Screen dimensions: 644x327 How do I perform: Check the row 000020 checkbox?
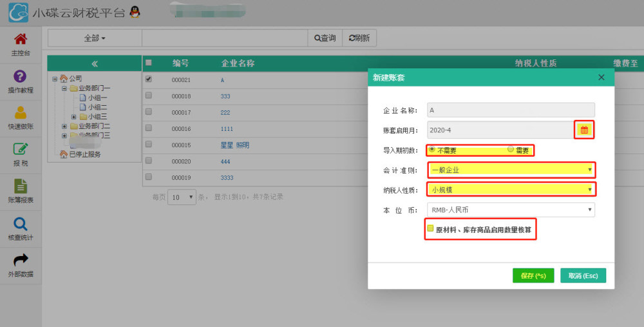pyautogui.click(x=149, y=161)
